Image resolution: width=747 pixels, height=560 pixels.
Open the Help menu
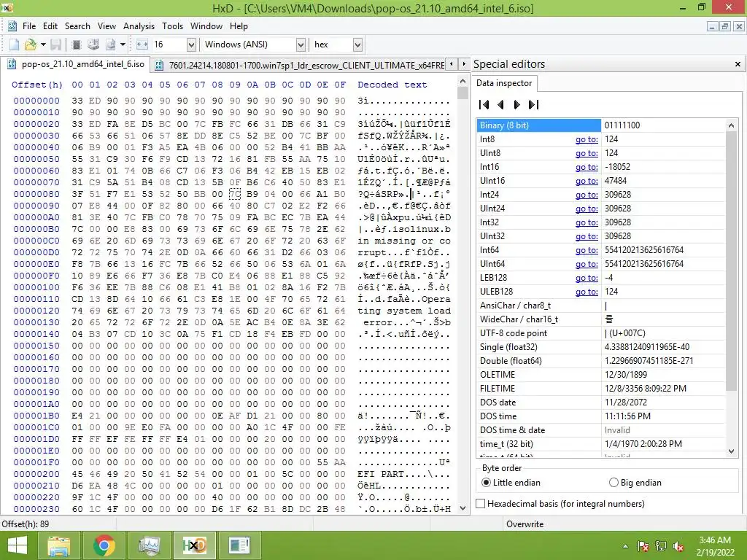click(239, 26)
